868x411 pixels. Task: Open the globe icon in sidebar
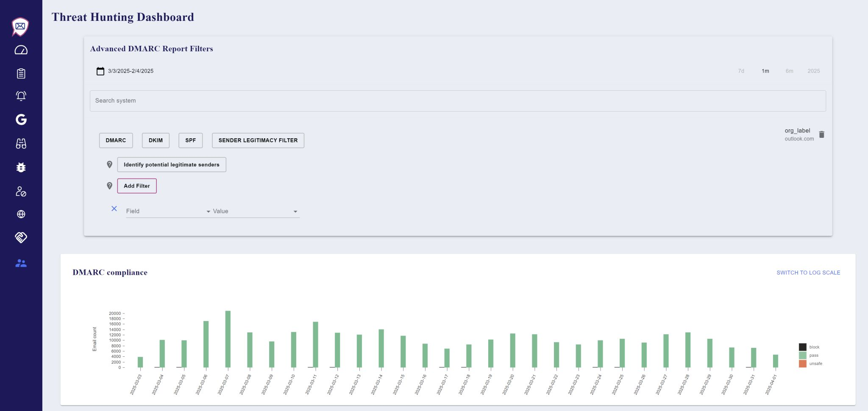[21, 214]
